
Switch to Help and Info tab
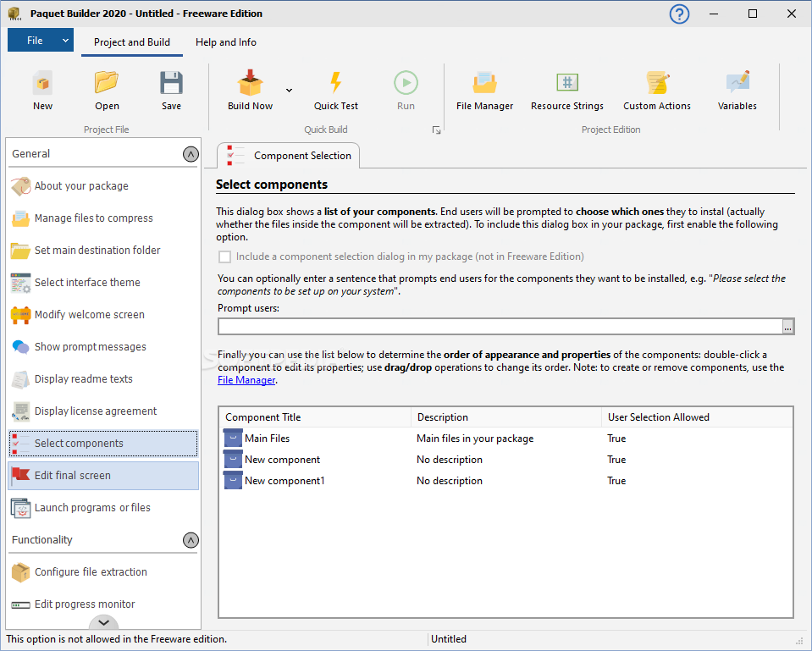(x=226, y=42)
